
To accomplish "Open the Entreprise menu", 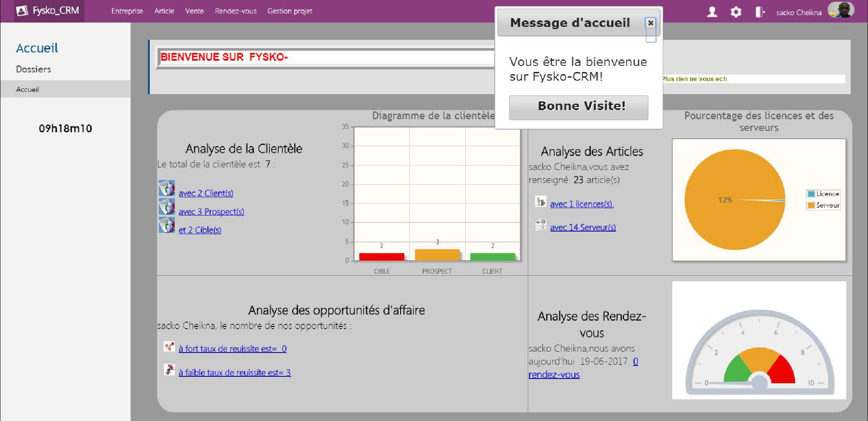I will pyautogui.click(x=127, y=11).
